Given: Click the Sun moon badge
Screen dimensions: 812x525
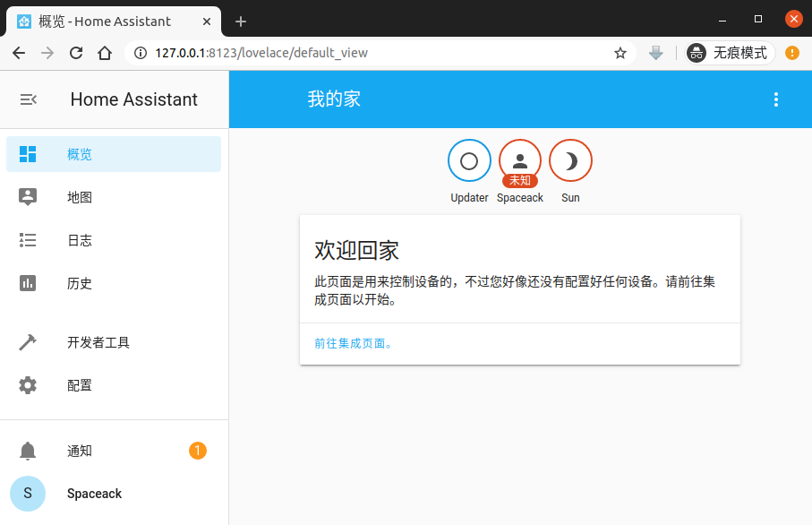Looking at the screenshot, I should (x=570, y=161).
